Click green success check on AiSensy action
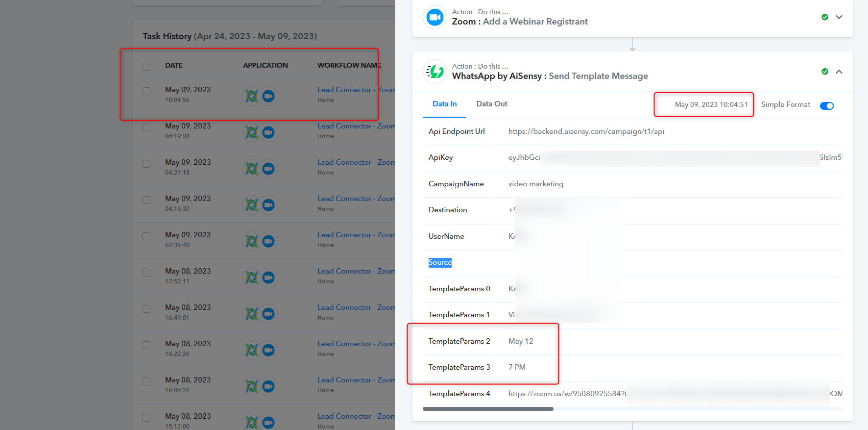The width and height of the screenshot is (868, 430). (x=825, y=72)
